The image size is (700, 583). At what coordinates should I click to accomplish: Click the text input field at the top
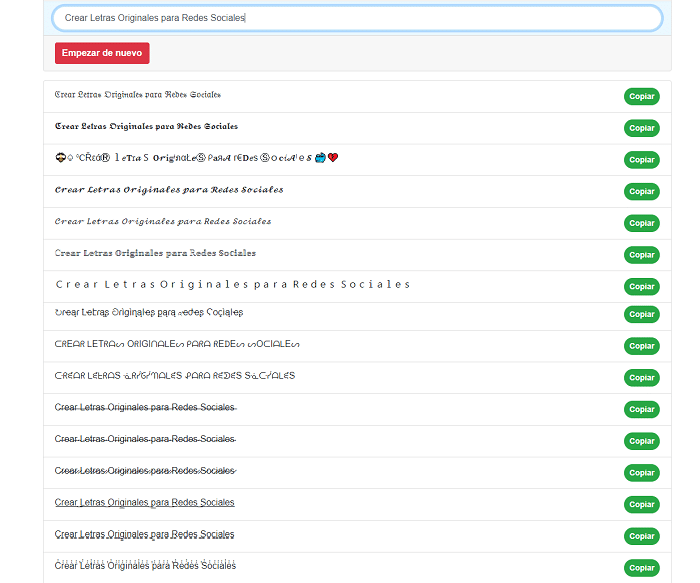coord(356,18)
